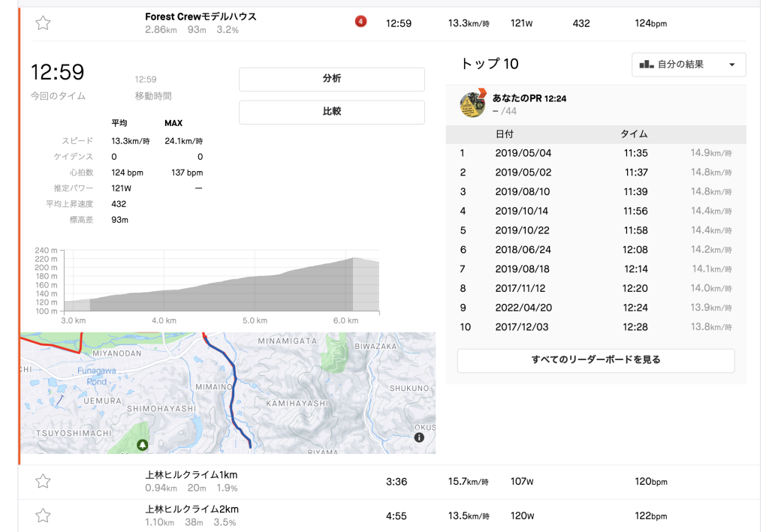769x532 pixels.
Task: Click the 比較 button
Action: point(331,112)
